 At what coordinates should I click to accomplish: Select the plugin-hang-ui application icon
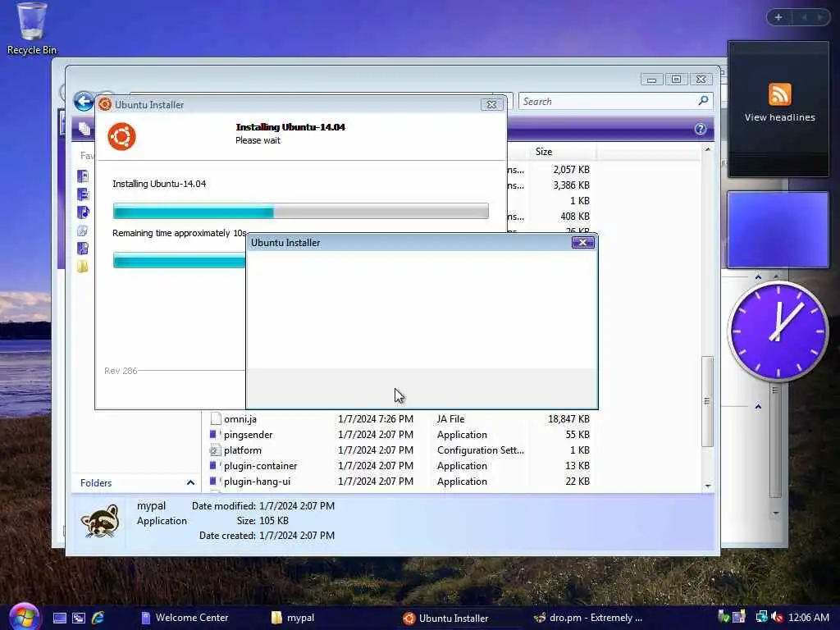point(214,481)
